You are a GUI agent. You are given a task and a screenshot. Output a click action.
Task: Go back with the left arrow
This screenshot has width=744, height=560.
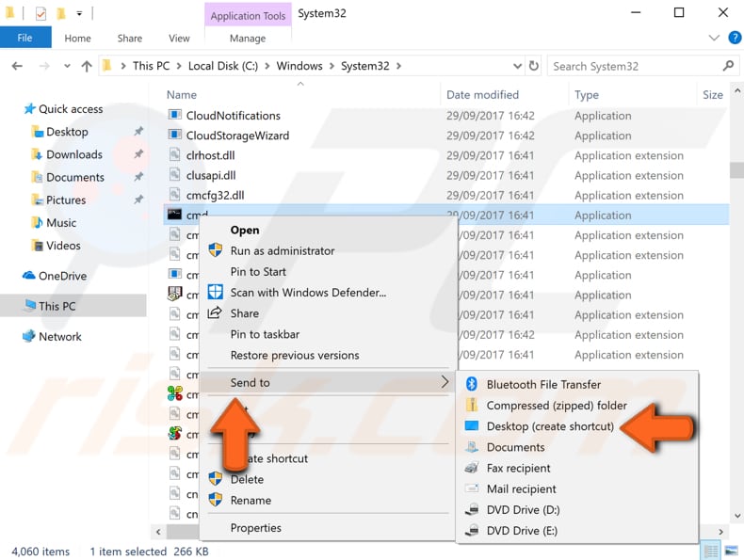point(17,66)
